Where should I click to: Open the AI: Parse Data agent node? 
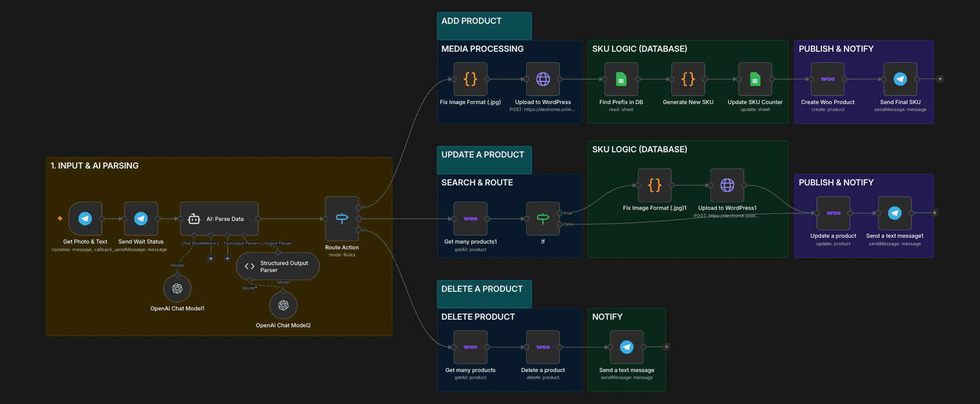click(219, 219)
